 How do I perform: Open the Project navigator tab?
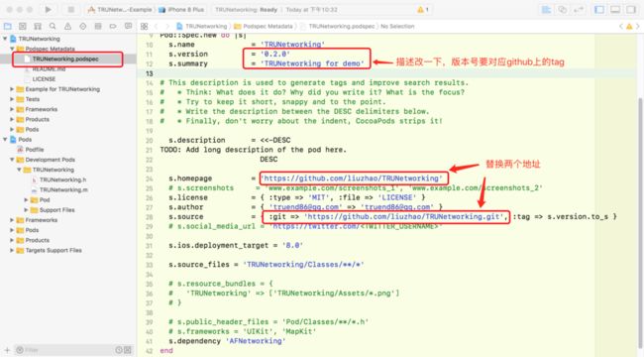click(7, 27)
